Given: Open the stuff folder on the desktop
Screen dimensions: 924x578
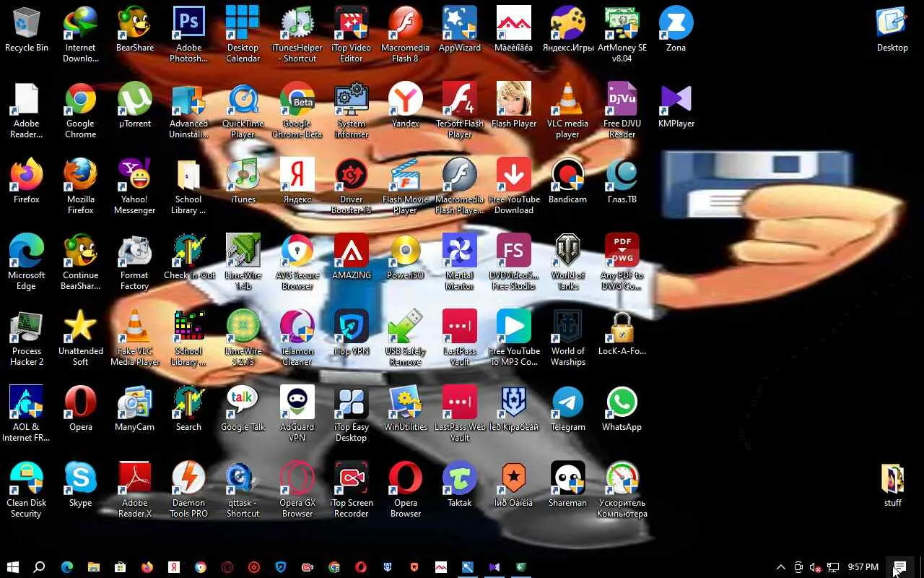Looking at the screenshot, I should pyautogui.click(x=893, y=485).
